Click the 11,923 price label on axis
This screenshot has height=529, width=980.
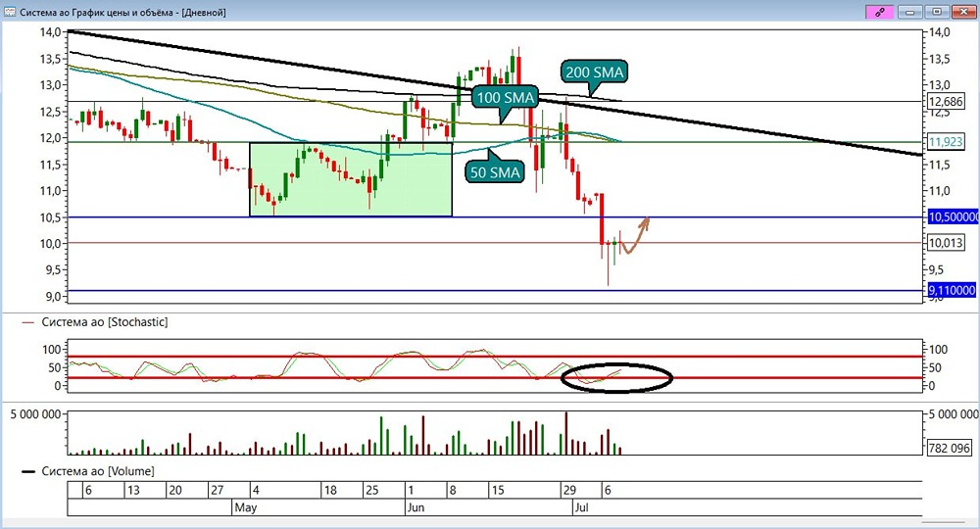946,142
